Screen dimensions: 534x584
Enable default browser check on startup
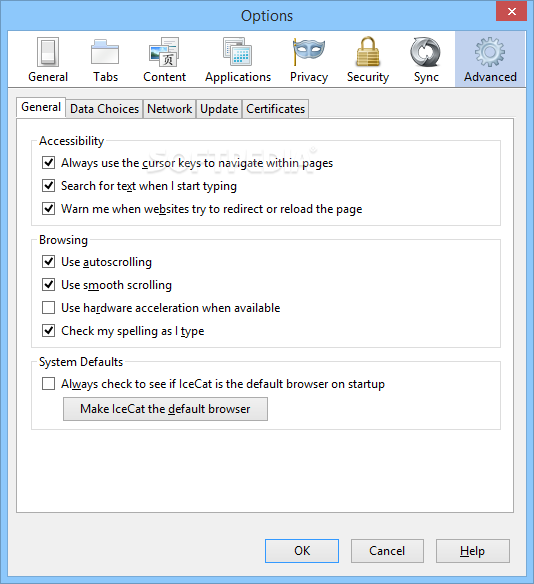click(x=48, y=384)
